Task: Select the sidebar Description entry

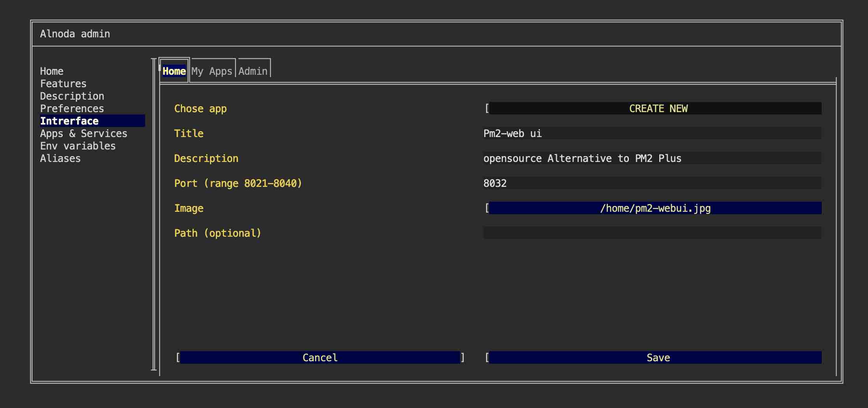Action: point(72,96)
